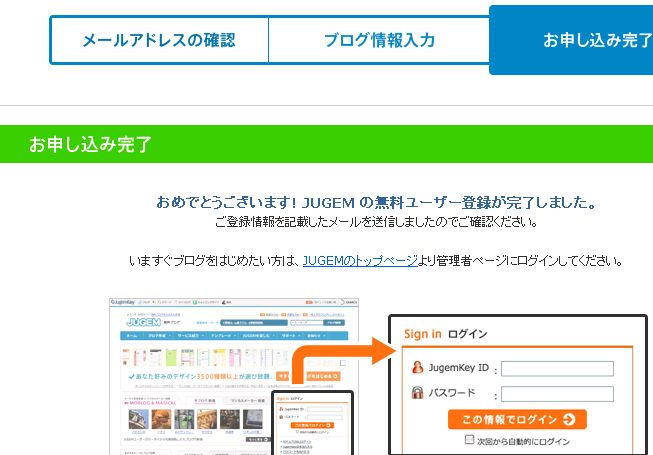Click the JUGEM top page screenshot thumbnail
This screenshot has height=455, width=653.
[x=234, y=376]
